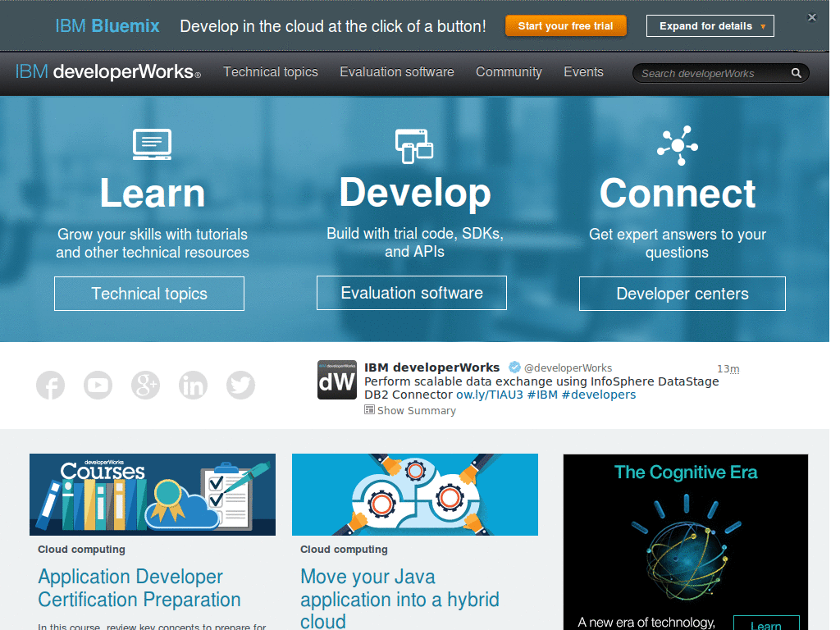Open Application Developer Certification Preparation link
Screen dimensions: 840x630
(x=139, y=588)
